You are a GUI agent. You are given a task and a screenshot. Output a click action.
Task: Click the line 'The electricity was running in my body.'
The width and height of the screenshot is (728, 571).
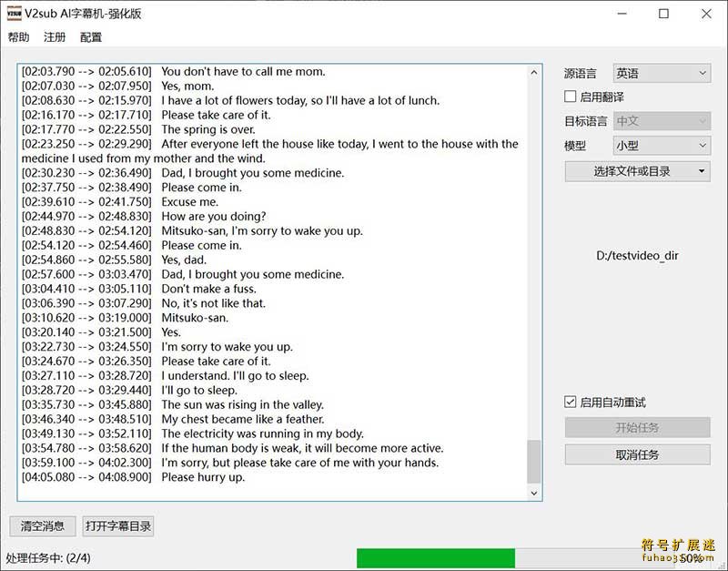click(262, 433)
